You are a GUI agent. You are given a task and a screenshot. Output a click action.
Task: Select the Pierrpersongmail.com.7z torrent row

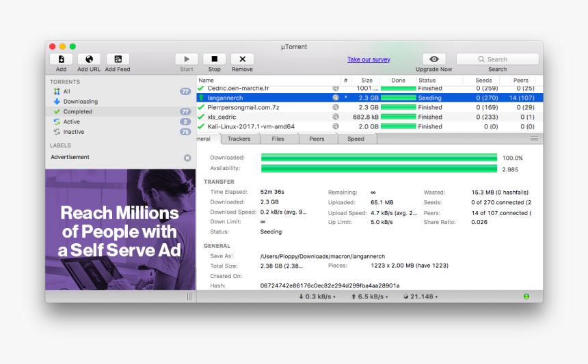tap(370, 107)
